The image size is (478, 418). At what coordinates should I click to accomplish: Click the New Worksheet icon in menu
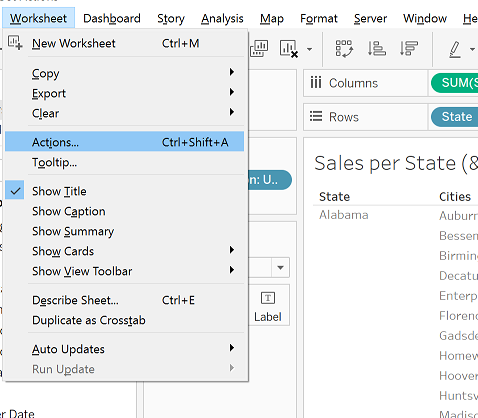[15, 43]
